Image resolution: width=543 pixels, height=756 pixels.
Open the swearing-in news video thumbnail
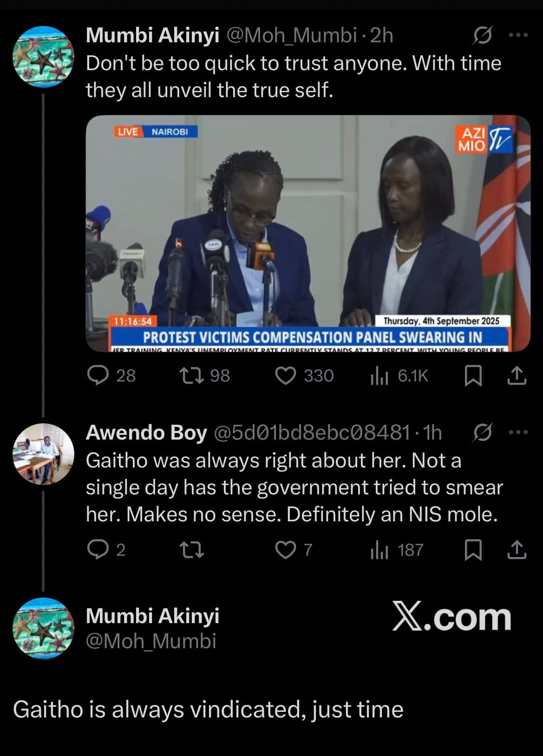pos(308,233)
